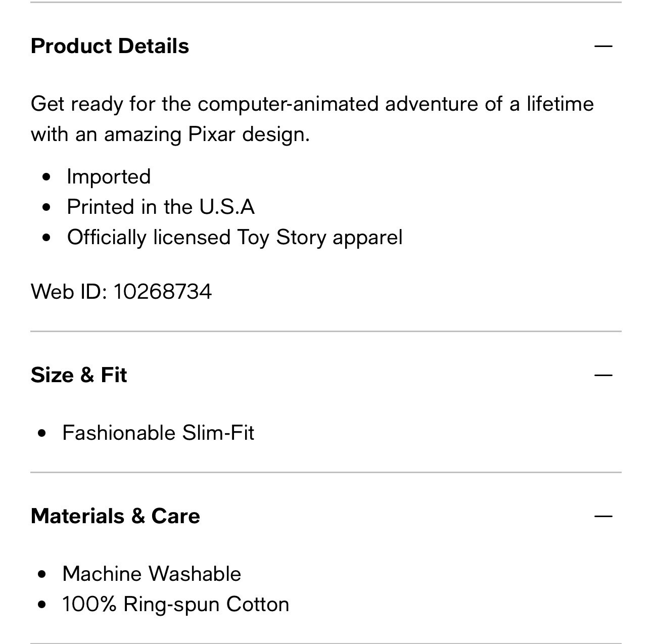
Task: Click the Imported bullet item
Action: 109,176
